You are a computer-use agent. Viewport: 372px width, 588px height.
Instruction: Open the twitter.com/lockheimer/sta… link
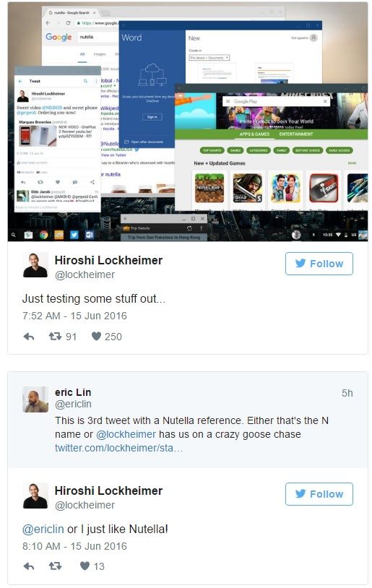click(x=119, y=448)
